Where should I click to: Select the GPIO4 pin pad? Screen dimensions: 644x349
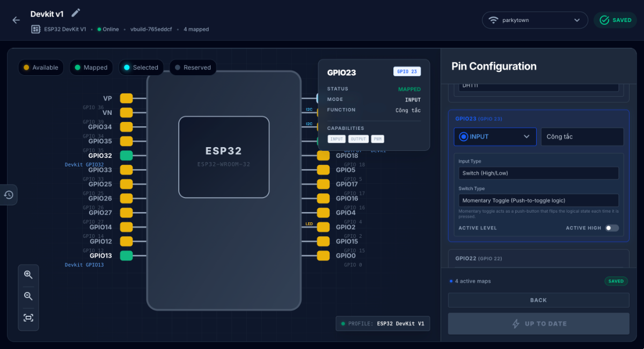(x=323, y=213)
